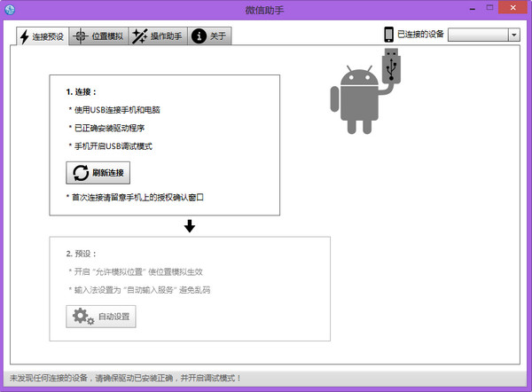Click the phone icon beside 已连接的设备
This screenshot has width=532, height=392.
click(388, 35)
